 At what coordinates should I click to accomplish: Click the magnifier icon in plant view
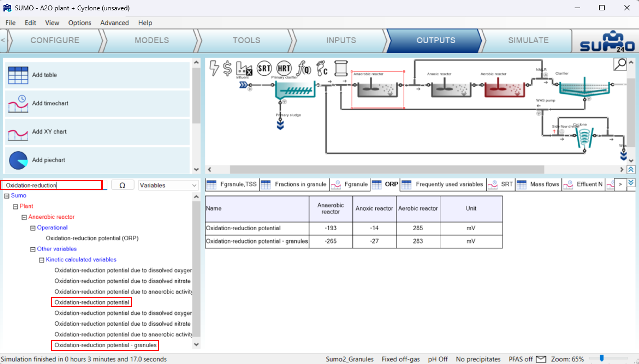620,64
